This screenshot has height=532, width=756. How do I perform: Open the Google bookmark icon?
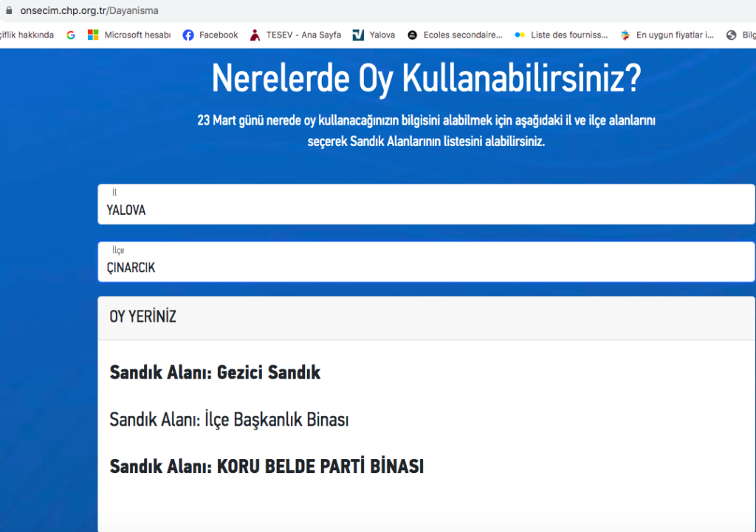[x=71, y=35]
